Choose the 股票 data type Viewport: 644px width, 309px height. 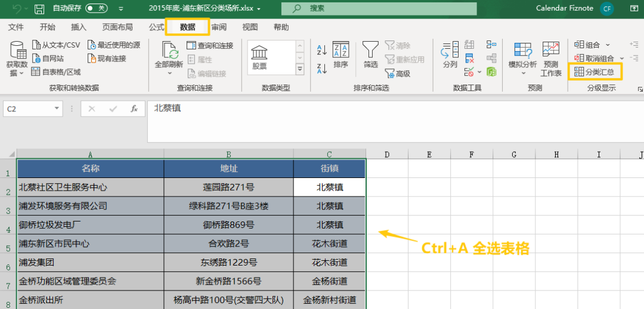coord(259,58)
